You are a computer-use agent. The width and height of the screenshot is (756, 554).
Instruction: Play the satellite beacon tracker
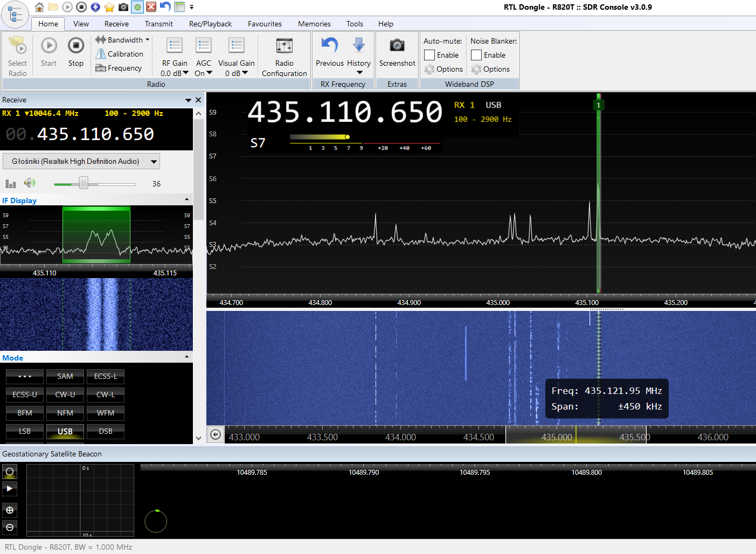pyautogui.click(x=10, y=488)
